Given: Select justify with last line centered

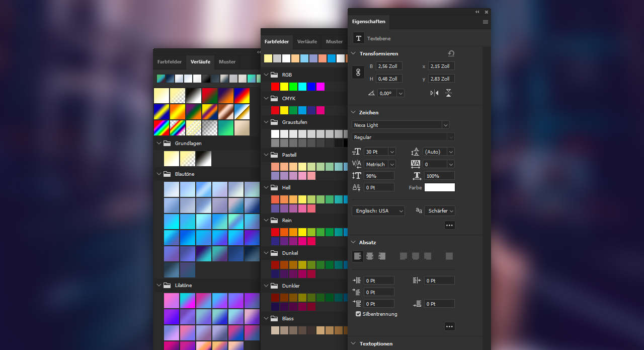Looking at the screenshot, I should [x=416, y=256].
